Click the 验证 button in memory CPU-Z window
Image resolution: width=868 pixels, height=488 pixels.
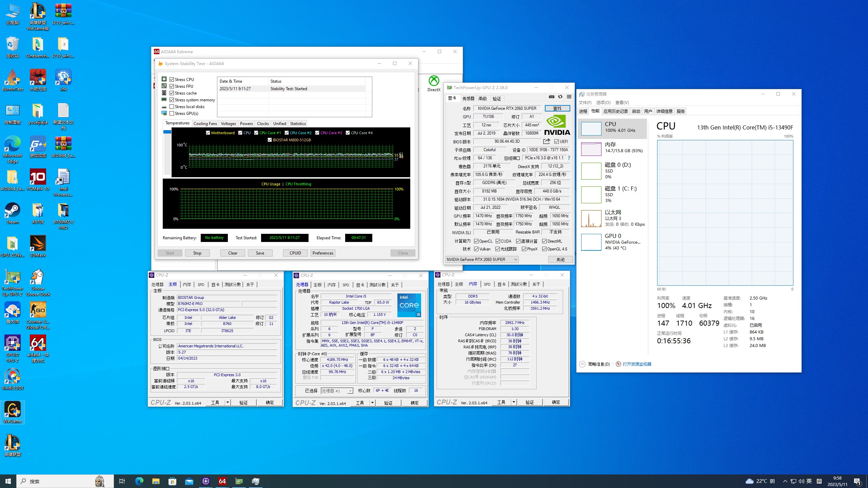(530, 402)
